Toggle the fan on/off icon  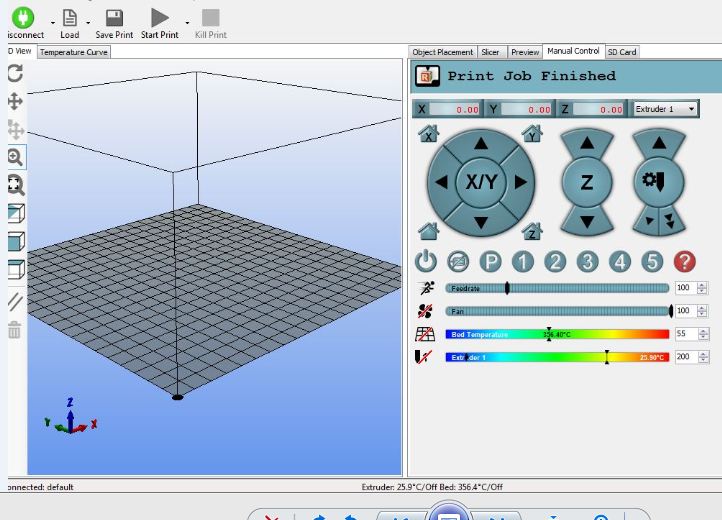[x=425, y=311]
